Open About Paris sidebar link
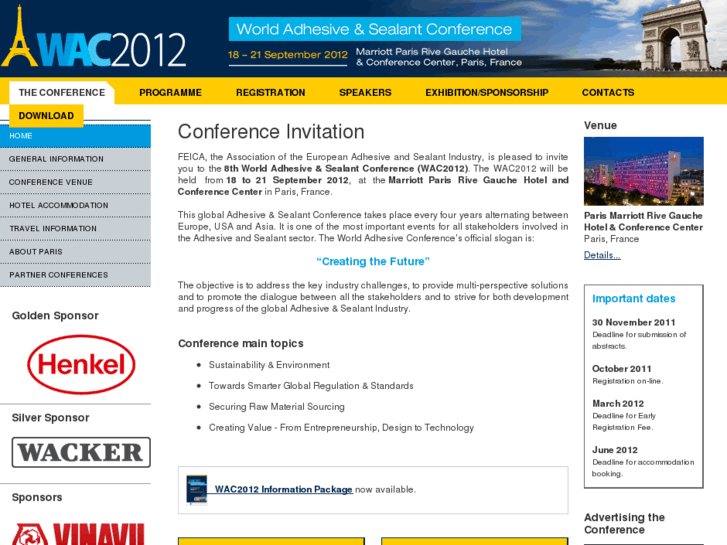The width and height of the screenshot is (727, 545). coord(75,252)
